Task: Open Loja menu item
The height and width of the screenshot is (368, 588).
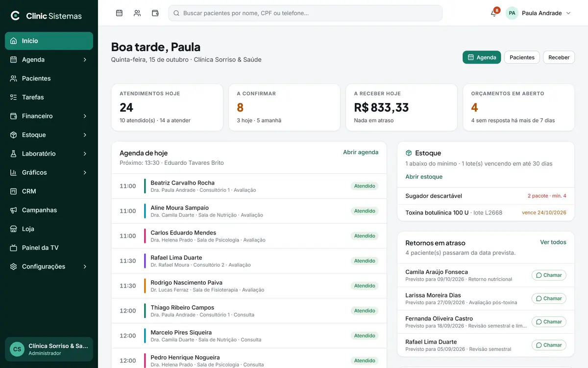Action: tap(49, 229)
